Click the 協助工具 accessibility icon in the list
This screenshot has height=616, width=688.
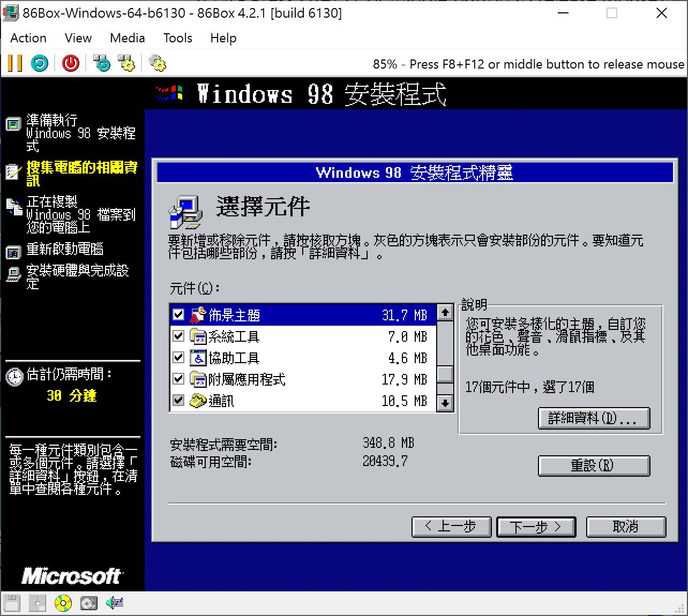coord(198,358)
